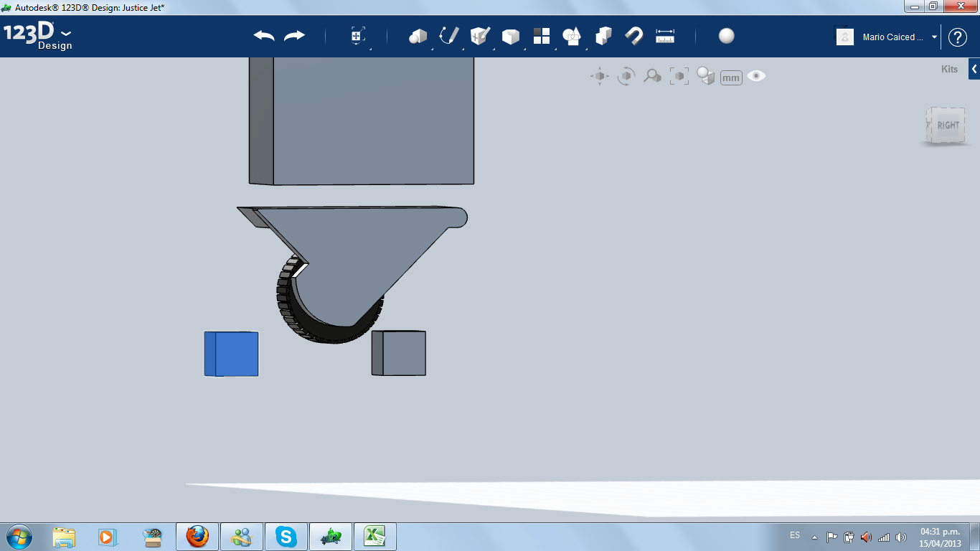Expand the user account dropdown arrow
980x551 pixels.
[x=934, y=37]
